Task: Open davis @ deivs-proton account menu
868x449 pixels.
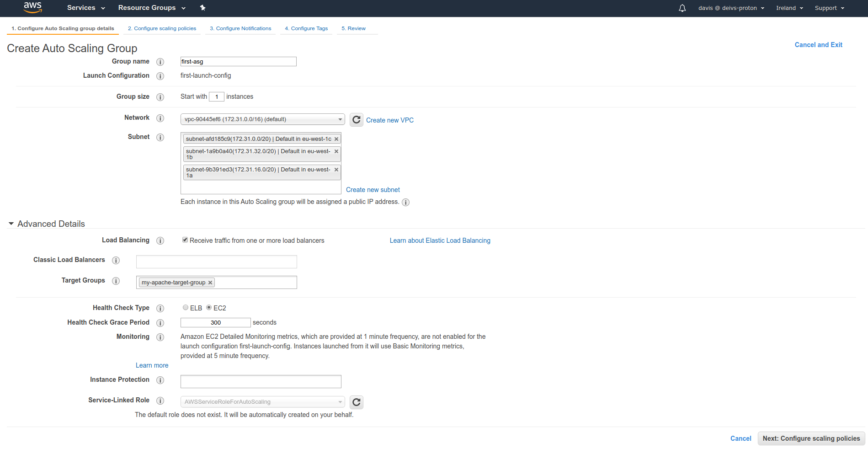Action: (x=731, y=8)
